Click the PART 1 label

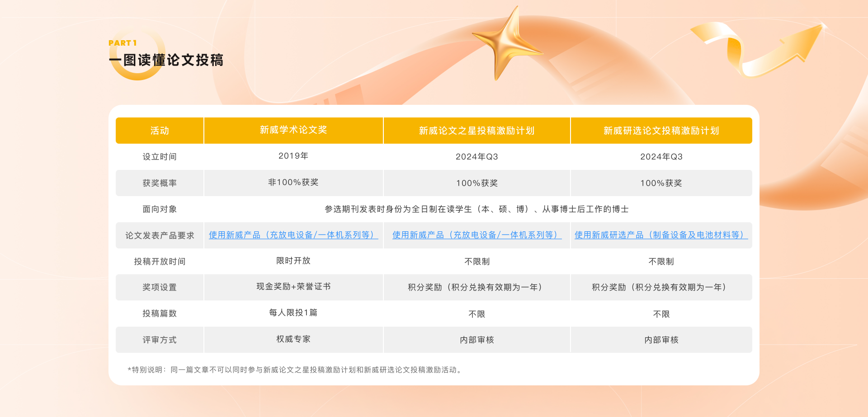point(123,43)
